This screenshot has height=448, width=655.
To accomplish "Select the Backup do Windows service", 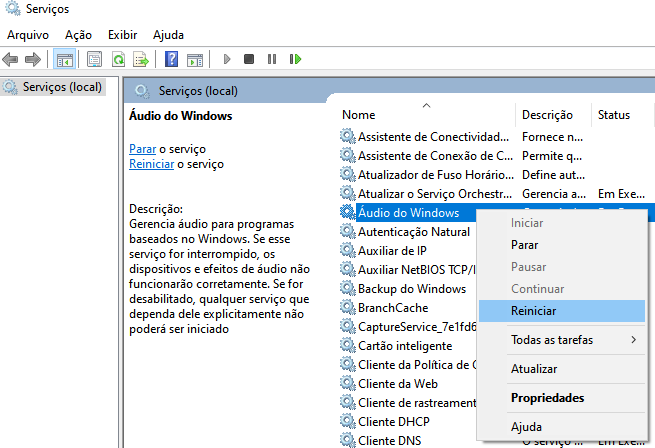I will 412,289.
